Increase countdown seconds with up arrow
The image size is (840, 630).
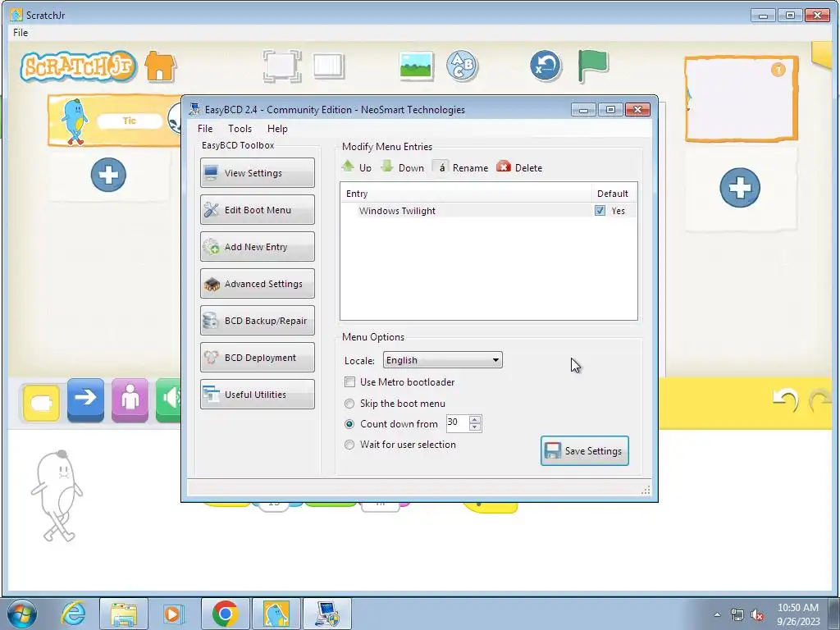click(x=475, y=419)
